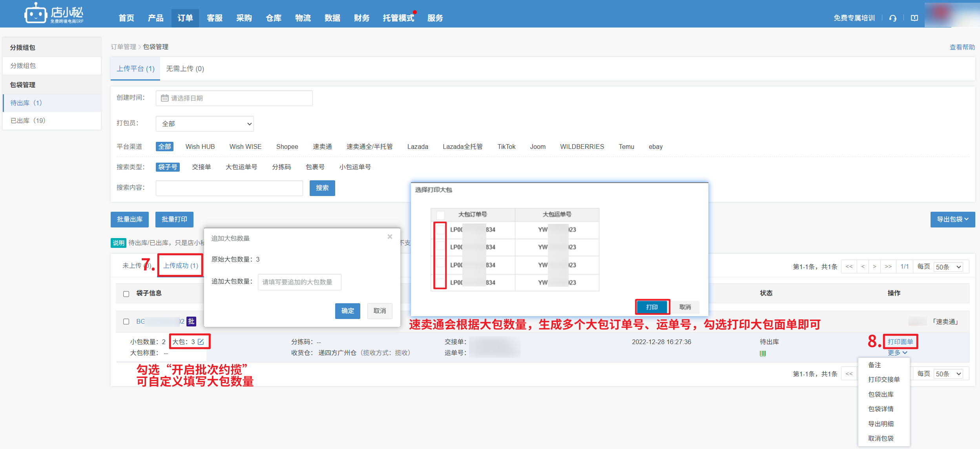Expand the 更多 actions menu
This screenshot has height=449, width=980.
[897, 353]
